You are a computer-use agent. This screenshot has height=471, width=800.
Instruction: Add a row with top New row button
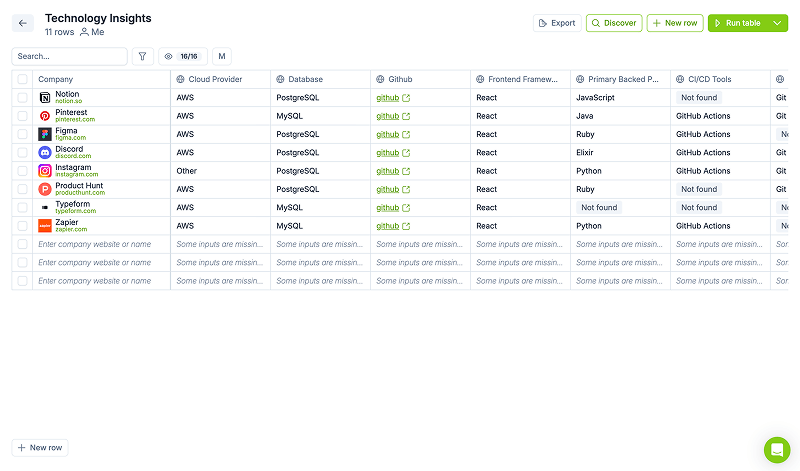click(x=675, y=23)
